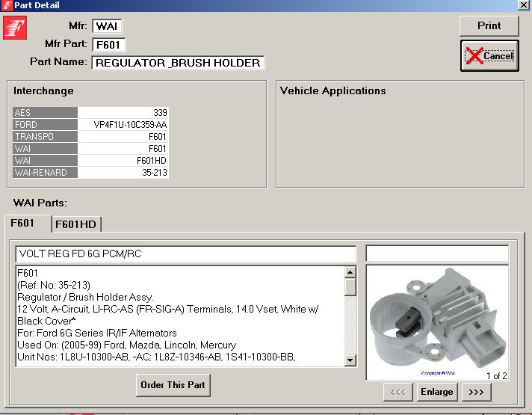Go to previous image with <<<
The image size is (532, 415).
pyautogui.click(x=398, y=392)
